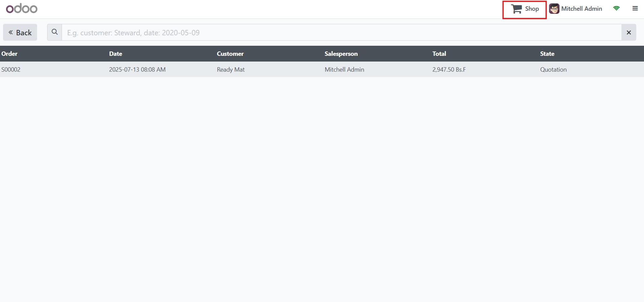This screenshot has width=644, height=302.
Task: Open the Shop cart button
Action: 524,9
